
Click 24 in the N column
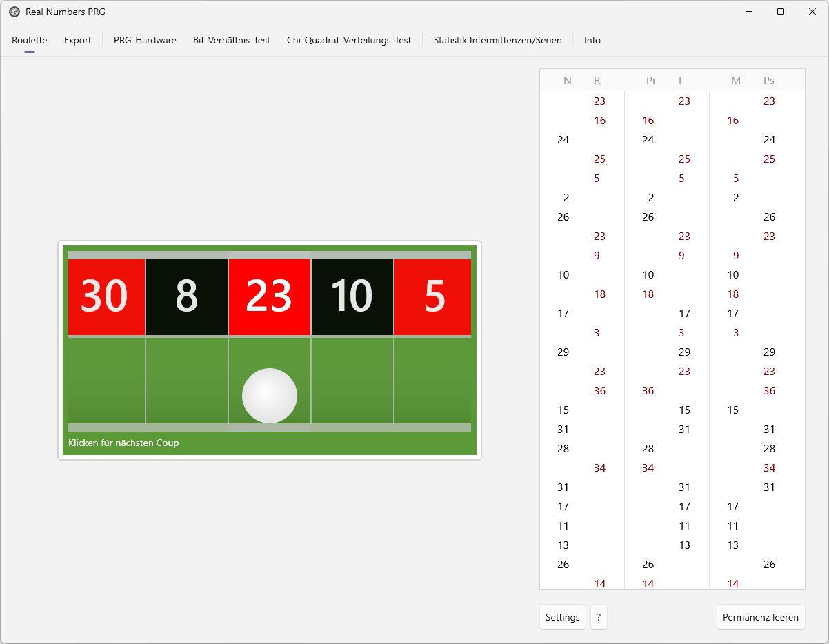coord(563,139)
